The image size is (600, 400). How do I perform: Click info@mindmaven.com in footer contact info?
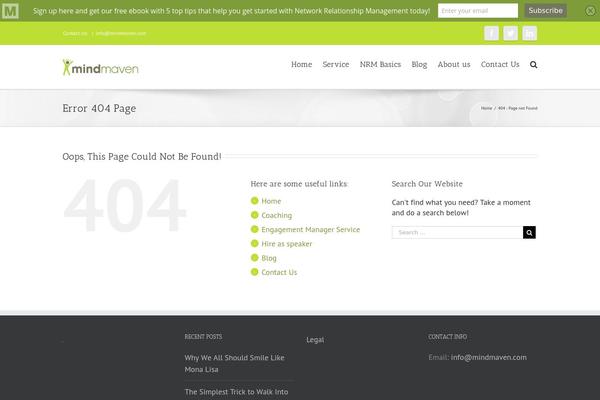(489, 357)
